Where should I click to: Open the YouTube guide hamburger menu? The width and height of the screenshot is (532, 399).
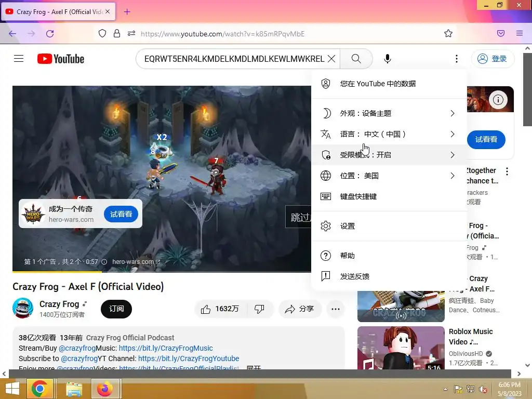pos(19,59)
